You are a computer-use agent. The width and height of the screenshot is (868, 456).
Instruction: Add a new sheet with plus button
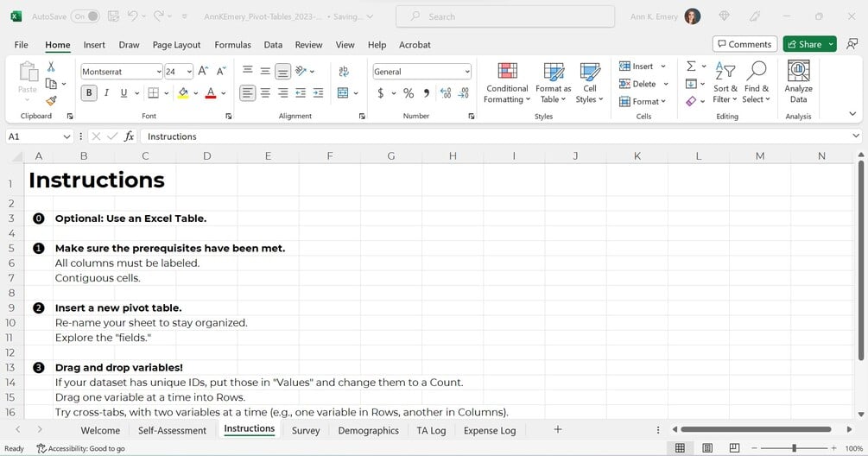tap(558, 429)
